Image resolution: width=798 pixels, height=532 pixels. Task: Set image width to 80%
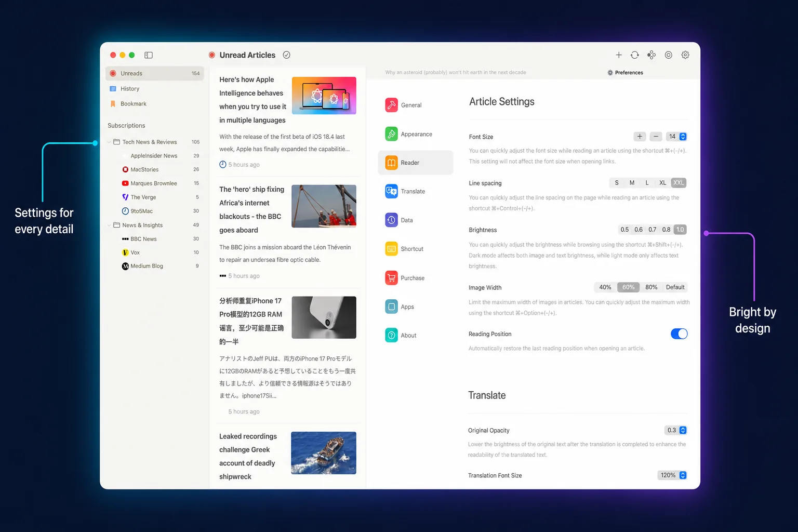(x=651, y=287)
